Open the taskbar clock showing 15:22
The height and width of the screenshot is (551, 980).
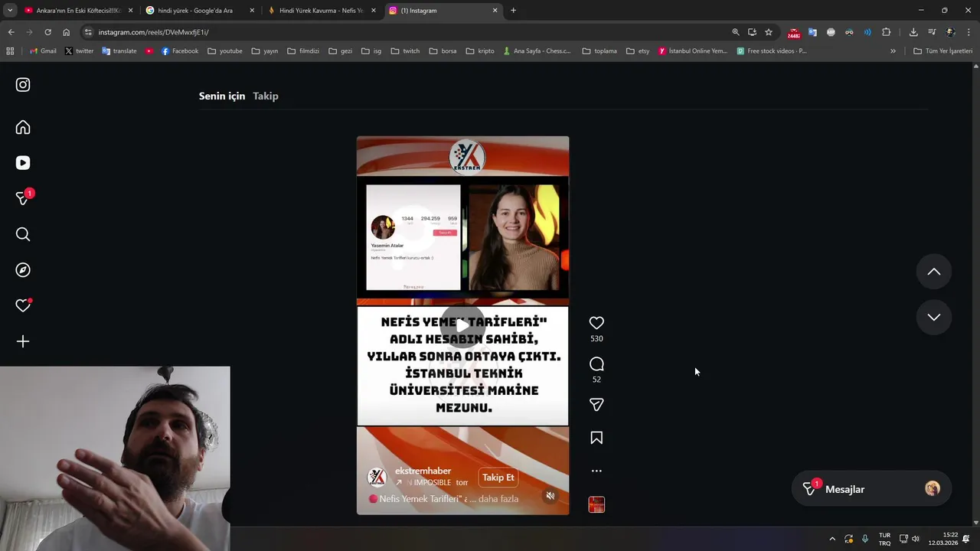coord(943,539)
